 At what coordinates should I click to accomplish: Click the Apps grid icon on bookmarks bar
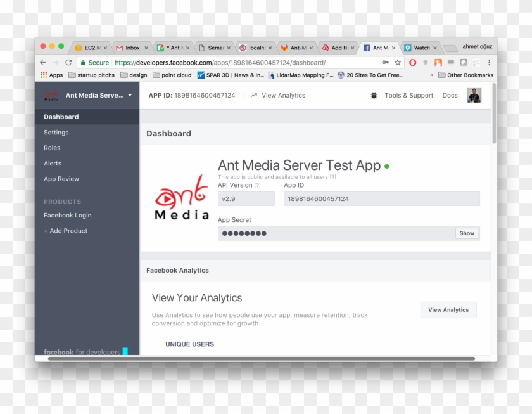43,74
